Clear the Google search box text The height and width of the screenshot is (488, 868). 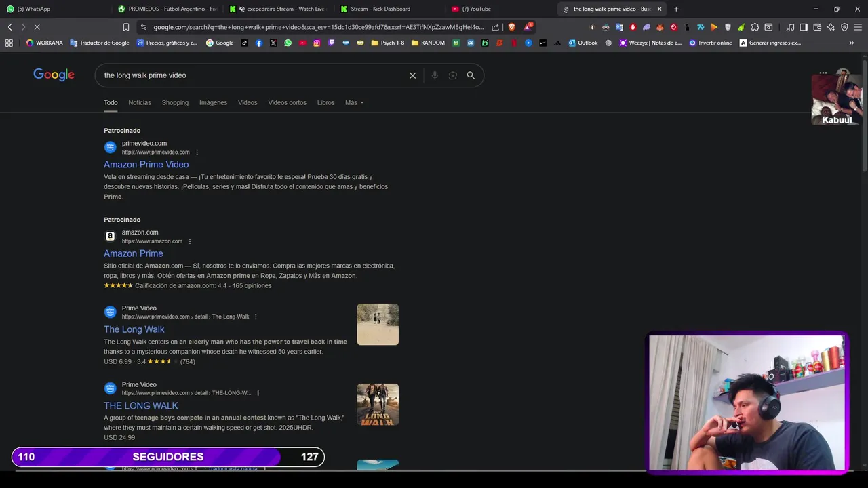point(412,75)
